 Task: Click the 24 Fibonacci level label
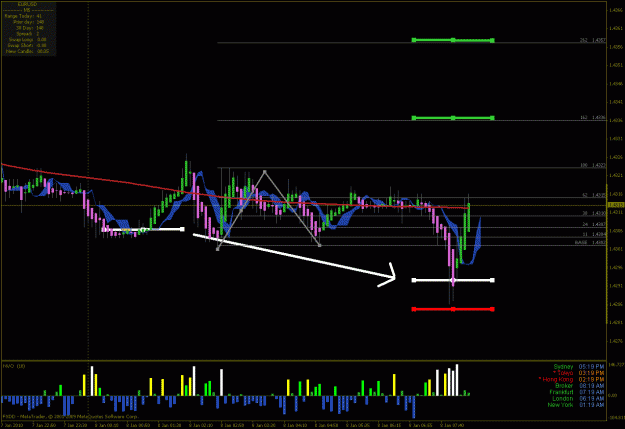[593, 224]
